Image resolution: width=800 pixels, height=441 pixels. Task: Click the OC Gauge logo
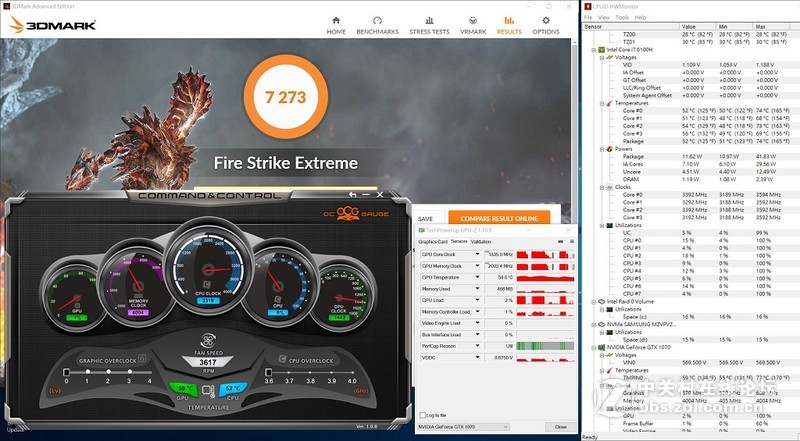tap(356, 213)
